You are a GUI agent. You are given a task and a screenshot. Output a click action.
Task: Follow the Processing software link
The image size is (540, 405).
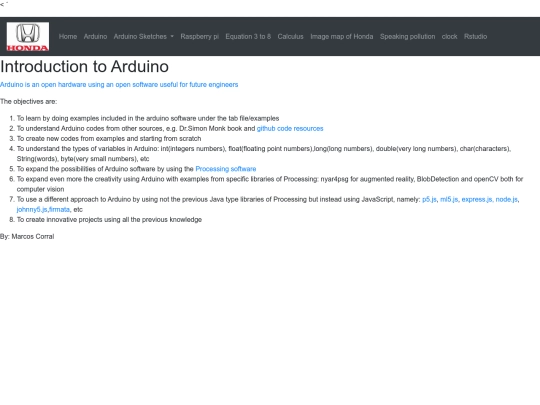pos(226,169)
